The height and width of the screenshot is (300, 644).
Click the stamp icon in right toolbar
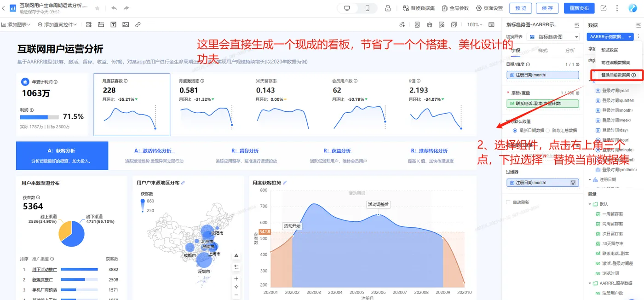(430, 24)
